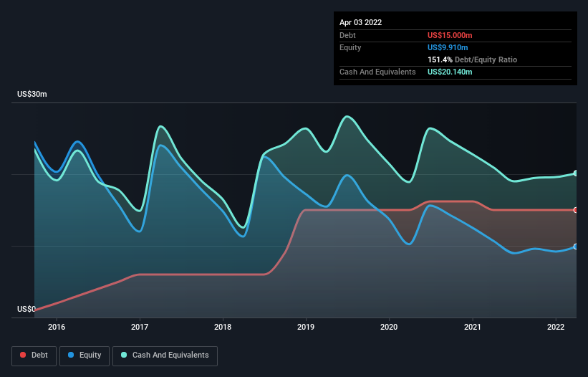The image size is (588, 377).
Task: Click the US$0 y-axis label
Action: [26, 309]
